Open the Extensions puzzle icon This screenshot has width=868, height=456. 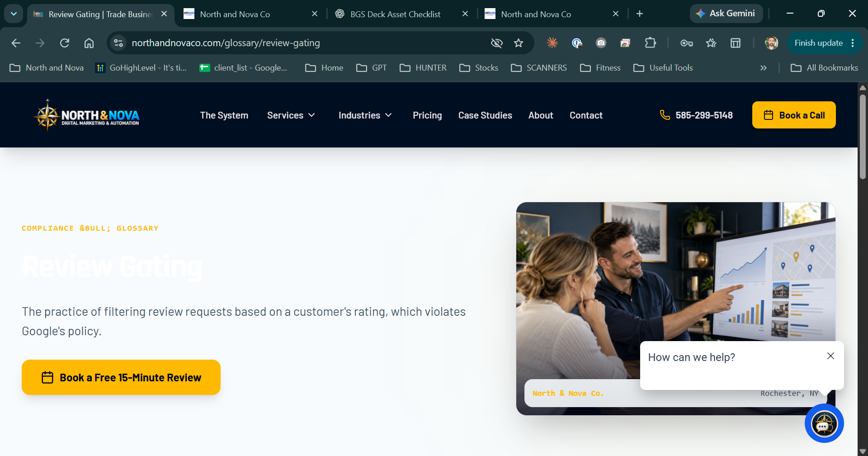[x=650, y=43]
